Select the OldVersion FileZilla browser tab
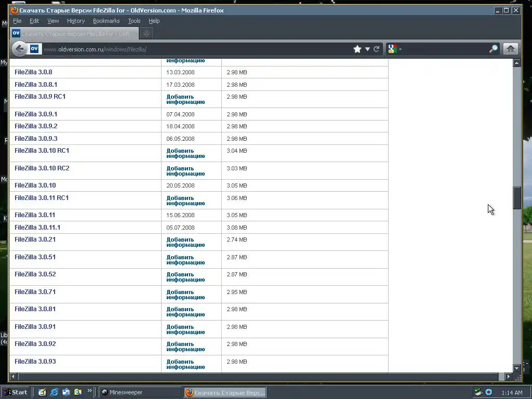The image size is (532, 399). click(x=74, y=33)
